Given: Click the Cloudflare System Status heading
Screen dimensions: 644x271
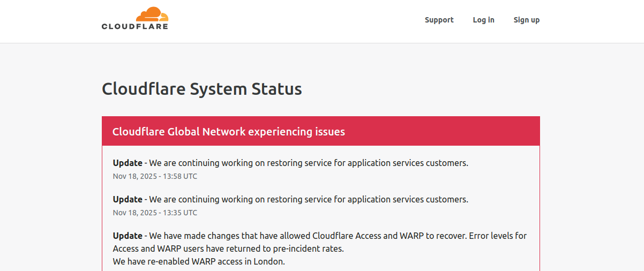Looking at the screenshot, I should (201, 89).
